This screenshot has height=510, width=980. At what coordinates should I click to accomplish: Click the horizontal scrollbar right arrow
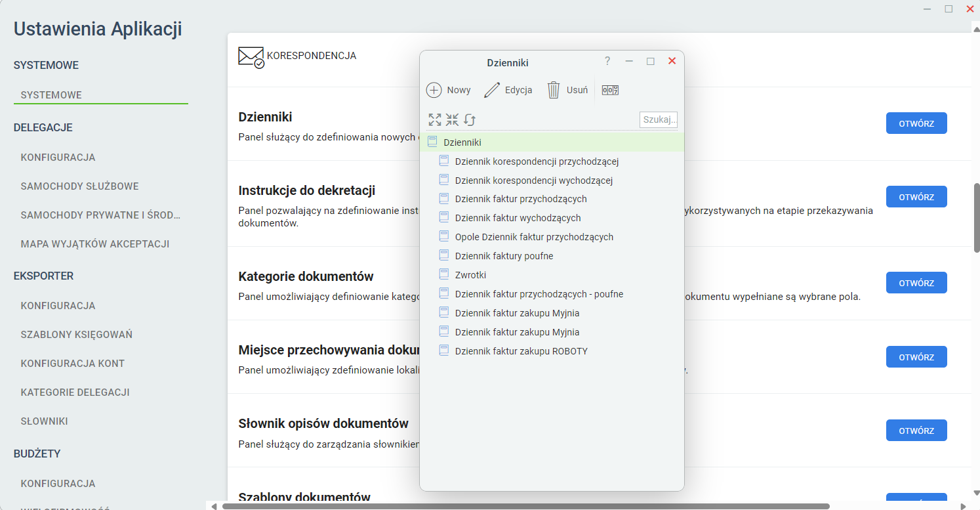pos(964,506)
